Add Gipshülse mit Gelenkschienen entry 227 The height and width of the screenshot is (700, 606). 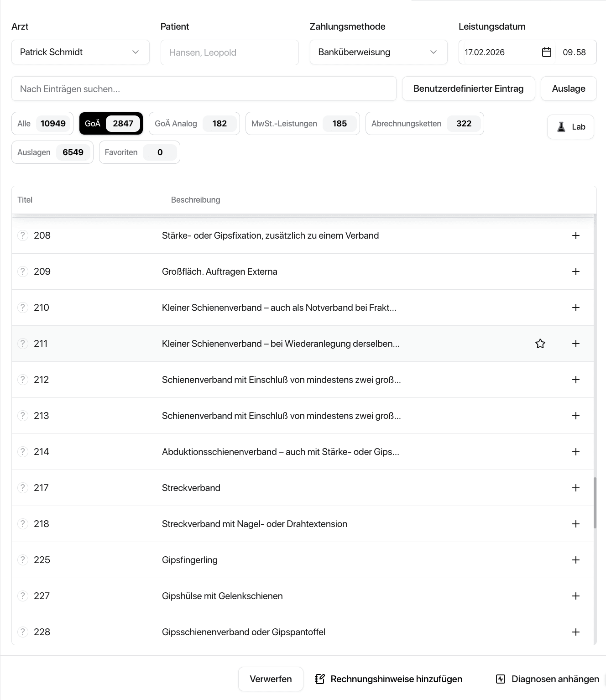pos(576,596)
